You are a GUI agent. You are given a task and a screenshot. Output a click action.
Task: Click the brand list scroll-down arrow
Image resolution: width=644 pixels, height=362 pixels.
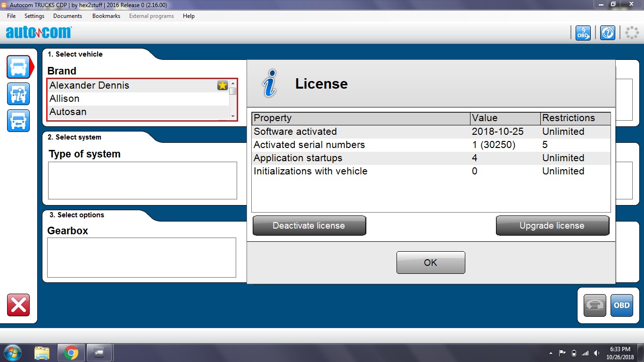pyautogui.click(x=233, y=116)
